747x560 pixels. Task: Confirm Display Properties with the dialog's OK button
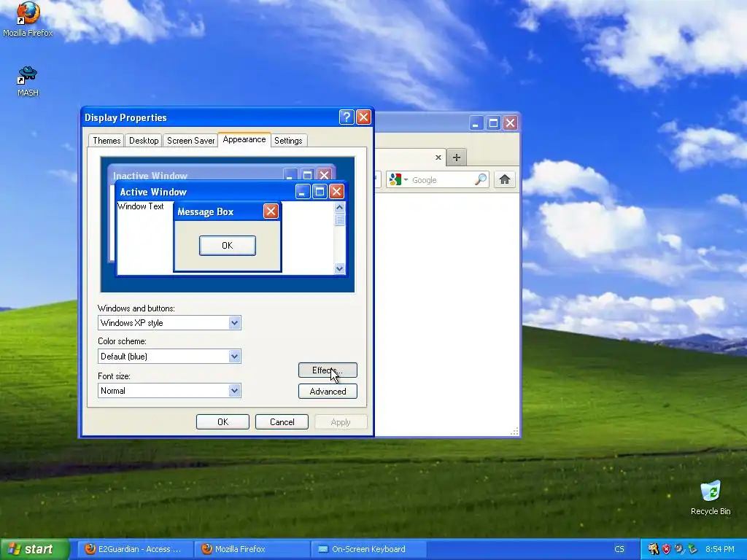(x=222, y=422)
